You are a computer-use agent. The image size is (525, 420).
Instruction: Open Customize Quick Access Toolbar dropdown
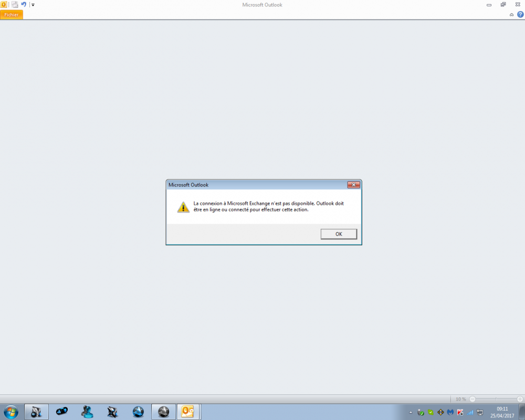click(33, 5)
